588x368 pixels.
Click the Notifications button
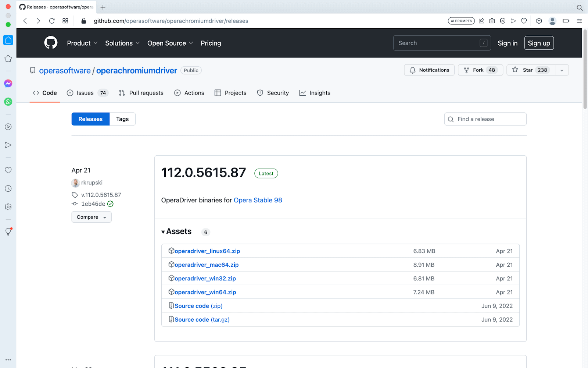429,70
